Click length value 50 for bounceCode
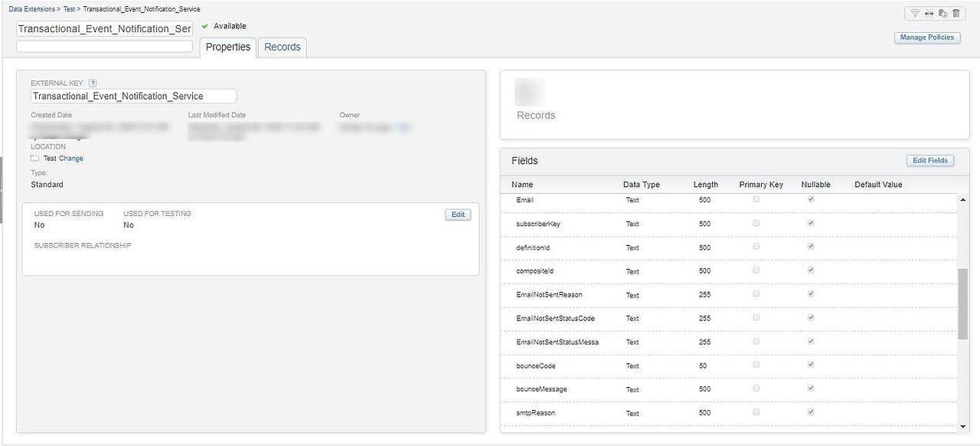Image resolution: width=980 pixels, height=446 pixels. click(x=703, y=366)
